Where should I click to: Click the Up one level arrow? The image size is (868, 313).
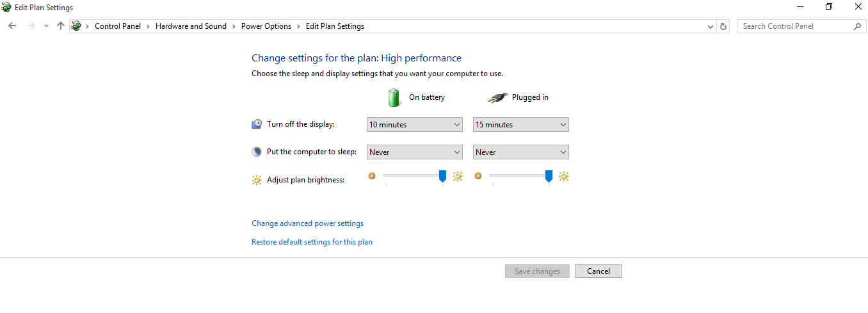[61, 26]
